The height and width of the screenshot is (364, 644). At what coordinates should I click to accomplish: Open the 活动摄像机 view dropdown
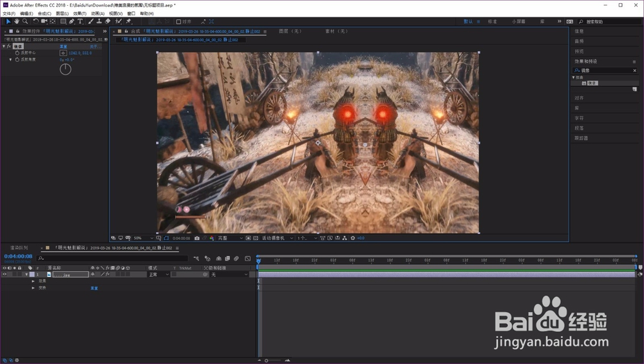coord(278,238)
